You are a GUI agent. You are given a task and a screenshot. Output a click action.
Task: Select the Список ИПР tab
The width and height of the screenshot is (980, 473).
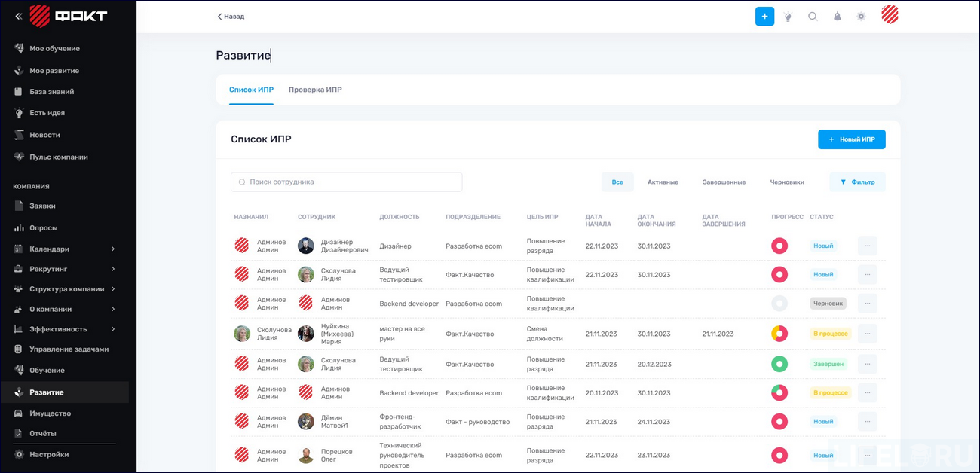251,89
